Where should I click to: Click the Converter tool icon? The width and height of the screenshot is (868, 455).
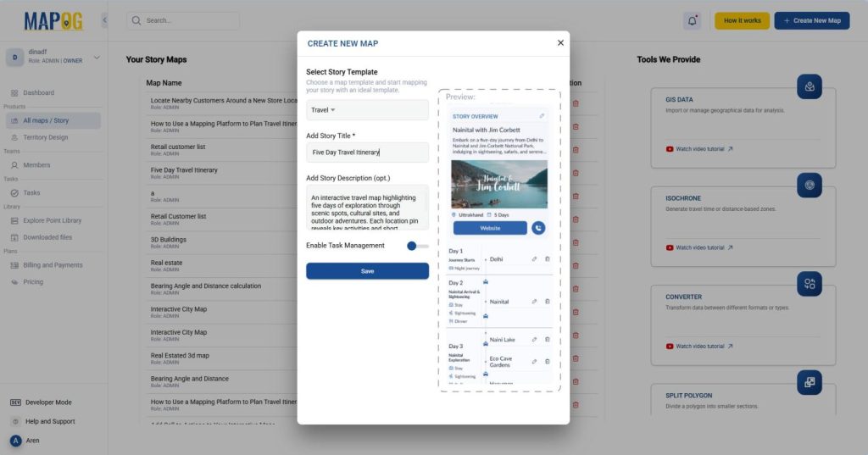(810, 283)
